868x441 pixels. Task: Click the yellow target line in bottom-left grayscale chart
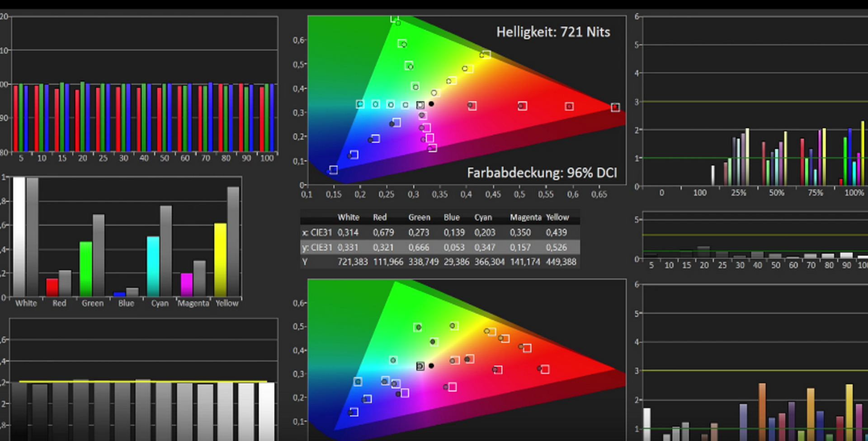(x=143, y=382)
